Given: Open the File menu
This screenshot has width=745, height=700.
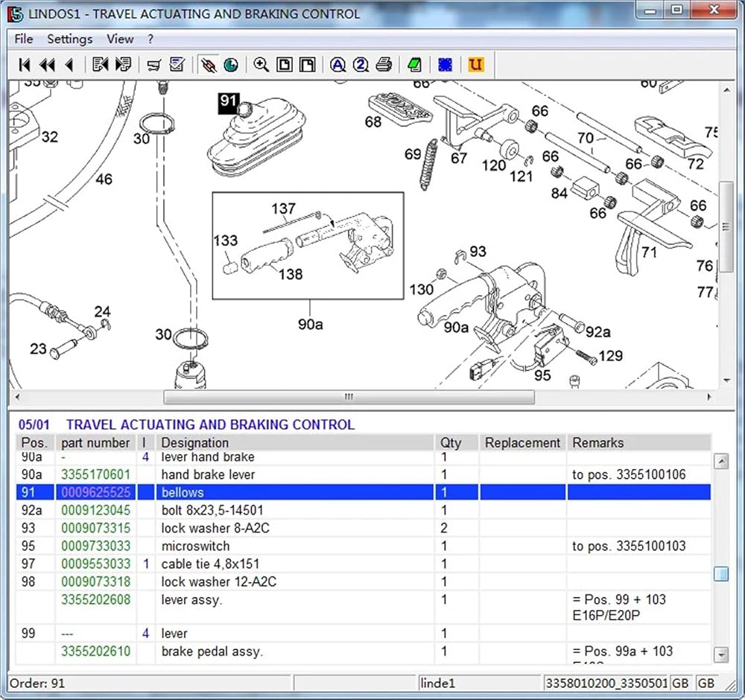Looking at the screenshot, I should coord(24,39).
